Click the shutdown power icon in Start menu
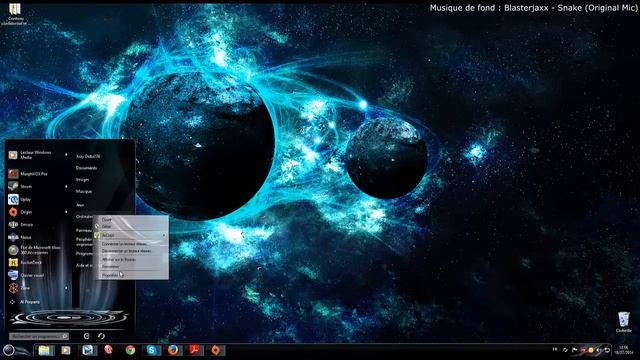Image resolution: width=640 pixels, height=360 pixels. (87, 336)
